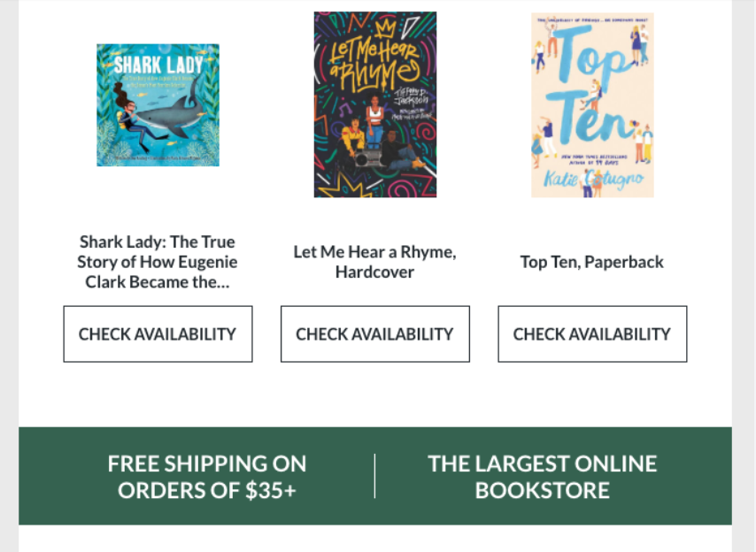Follow the Let Me Hear a Rhyme, Hardcover title
The width and height of the screenshot is (756, 552).
click(375, 262)
